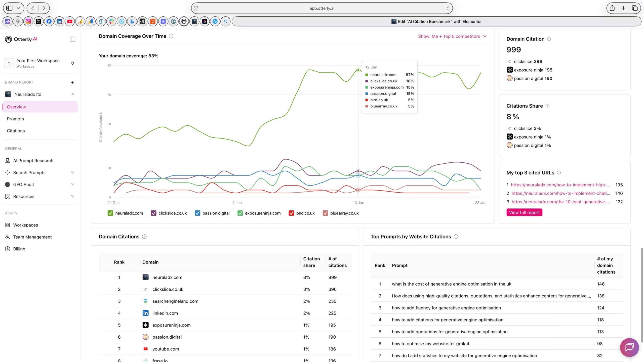Click the View full report button

[524, 212]
